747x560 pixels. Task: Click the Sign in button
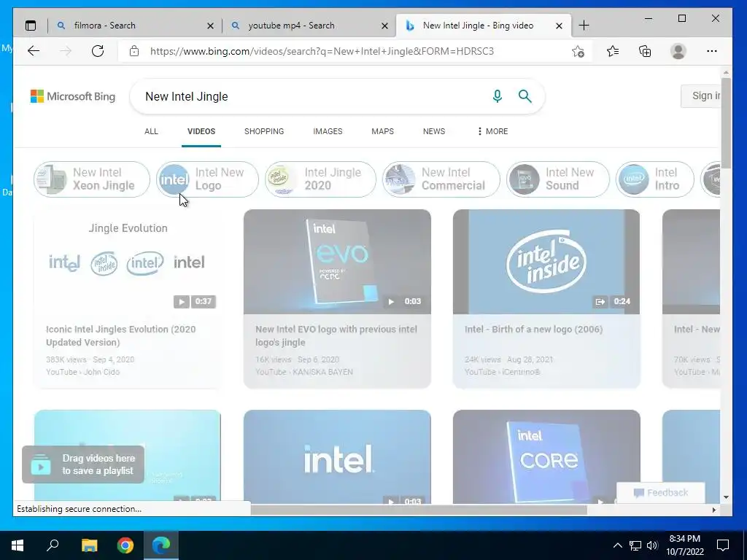pyautogui.click(x=700, y=96)
